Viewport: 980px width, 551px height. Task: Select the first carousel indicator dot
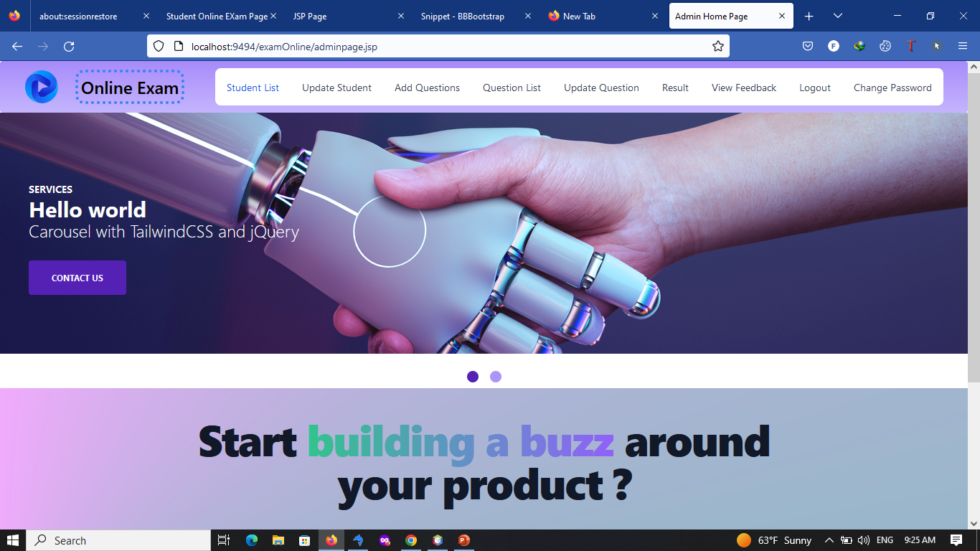click(x=473, y=377)
